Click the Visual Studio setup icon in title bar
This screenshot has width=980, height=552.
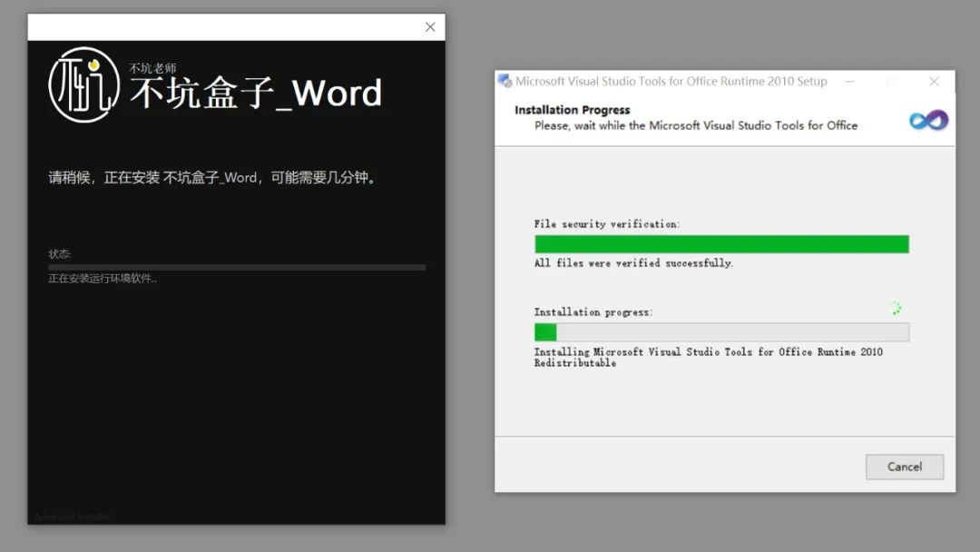click(x=504, y=81)
